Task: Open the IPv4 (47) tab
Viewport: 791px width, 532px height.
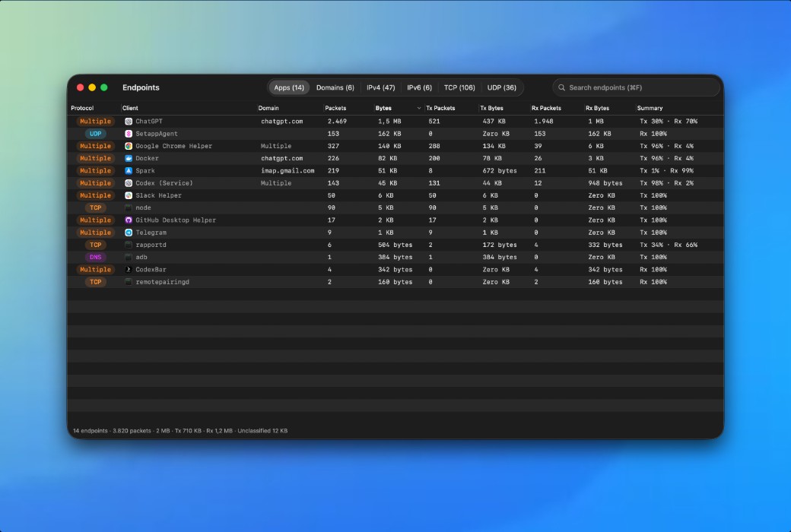Action: click(381, 87)
